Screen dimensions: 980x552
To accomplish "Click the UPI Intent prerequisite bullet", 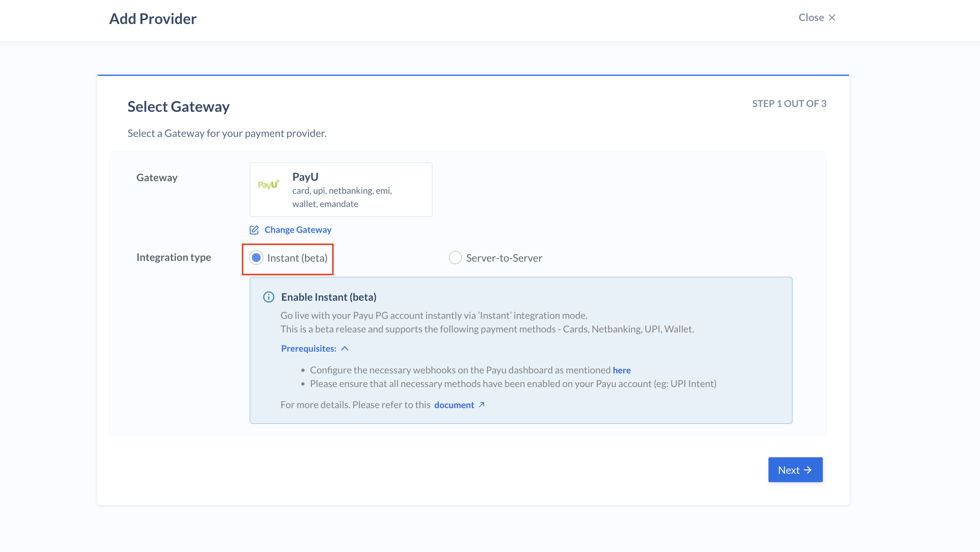I will point(513,384).
